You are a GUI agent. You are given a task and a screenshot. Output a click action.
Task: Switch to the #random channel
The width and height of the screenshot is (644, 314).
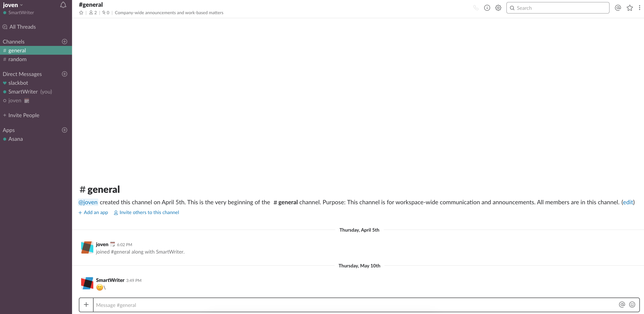tap(17, 59)
